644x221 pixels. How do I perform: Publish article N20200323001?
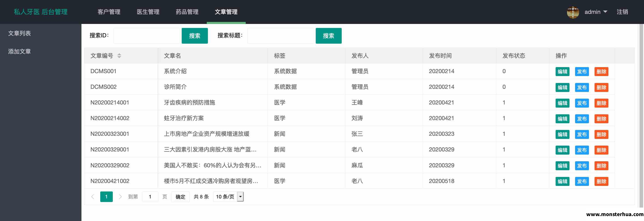click(x=582, y=134)
